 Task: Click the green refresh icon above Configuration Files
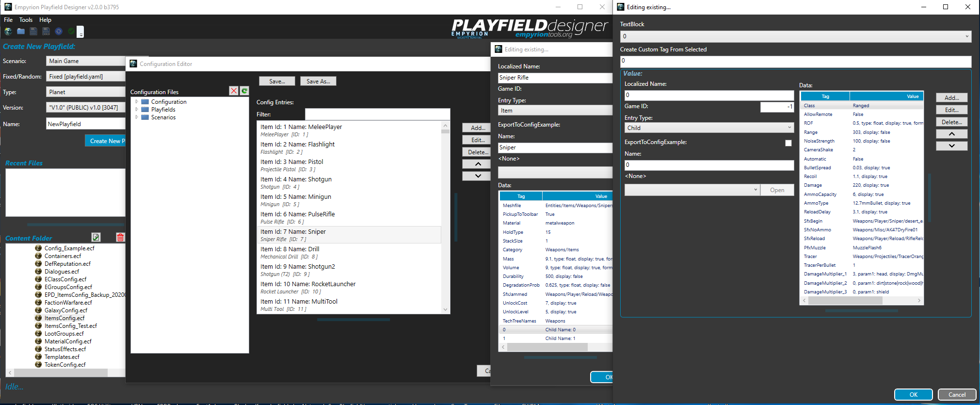(x=244, y=91)
